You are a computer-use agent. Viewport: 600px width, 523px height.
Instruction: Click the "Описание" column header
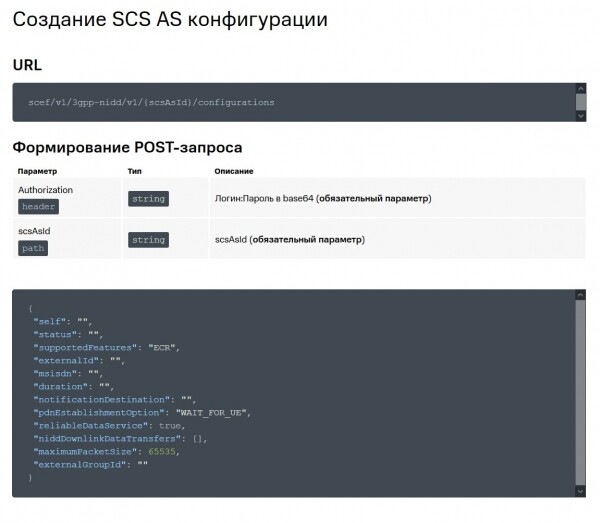tap(233, 171)
